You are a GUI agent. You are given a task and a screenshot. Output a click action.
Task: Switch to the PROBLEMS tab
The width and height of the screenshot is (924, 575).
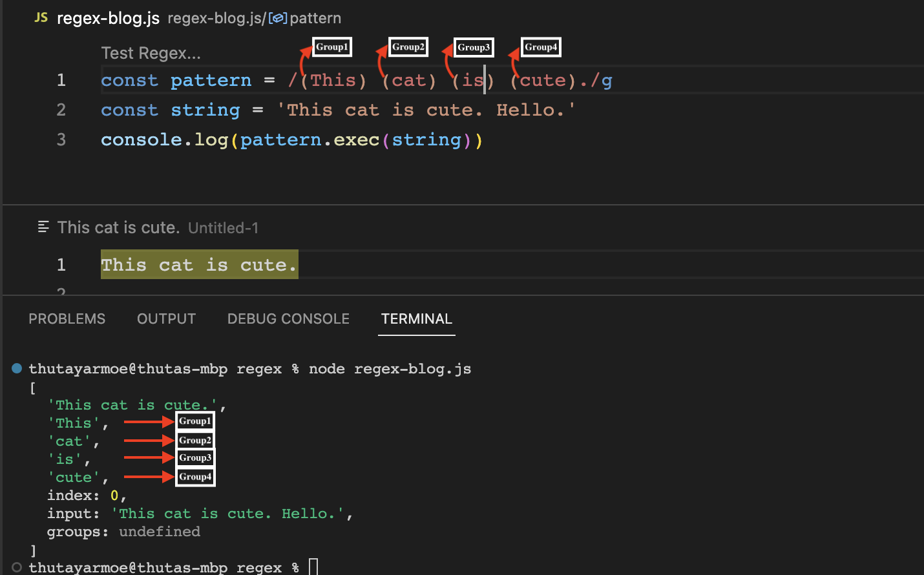pos(67,319)
